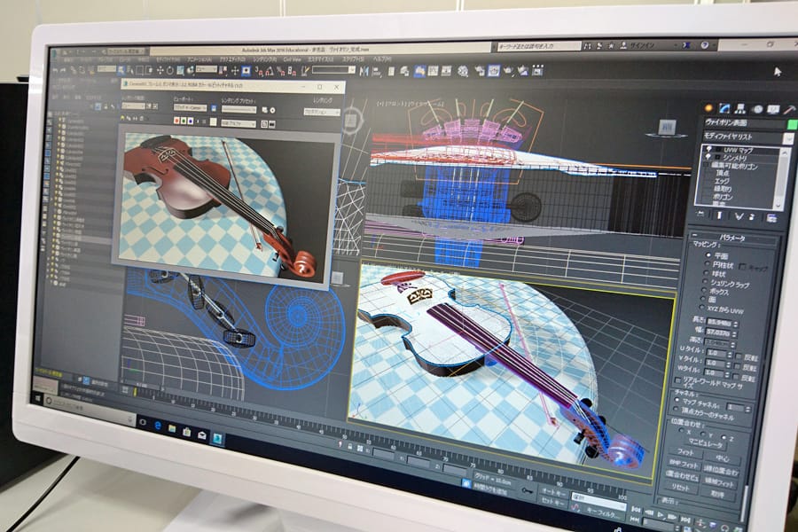Click the 幅 value input field
This screenshot has height=532, width=798.
pos(717,333)
